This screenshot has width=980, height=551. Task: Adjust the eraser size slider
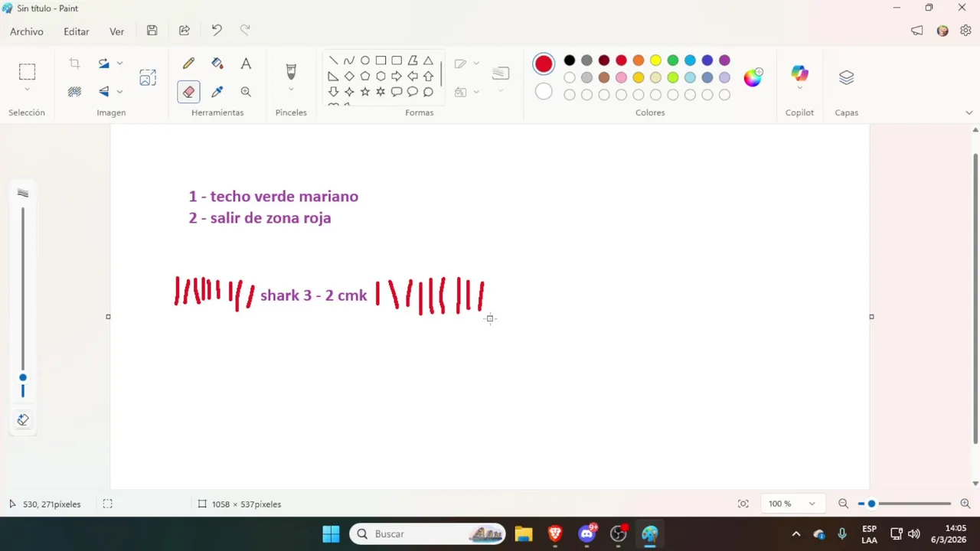click(23, 377)
